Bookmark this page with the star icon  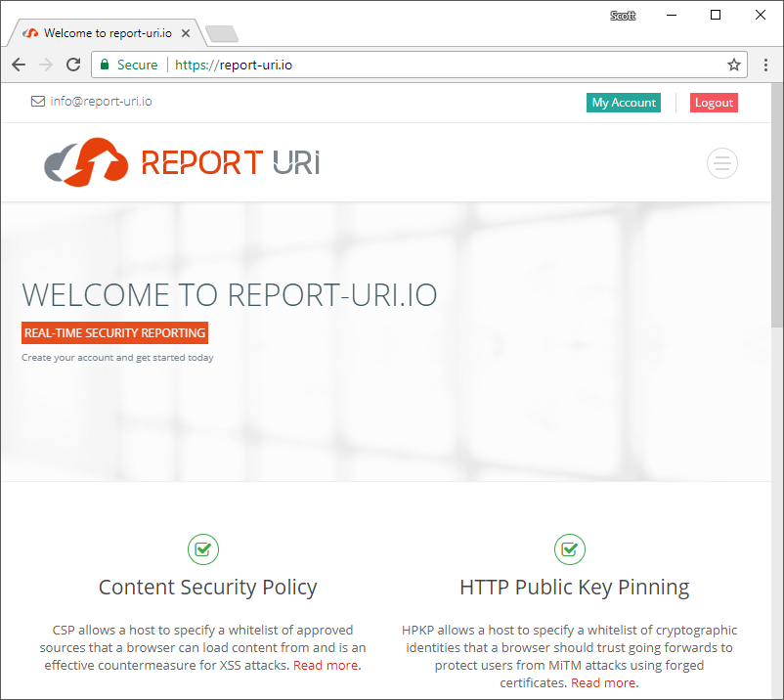(x=733, y=65)
